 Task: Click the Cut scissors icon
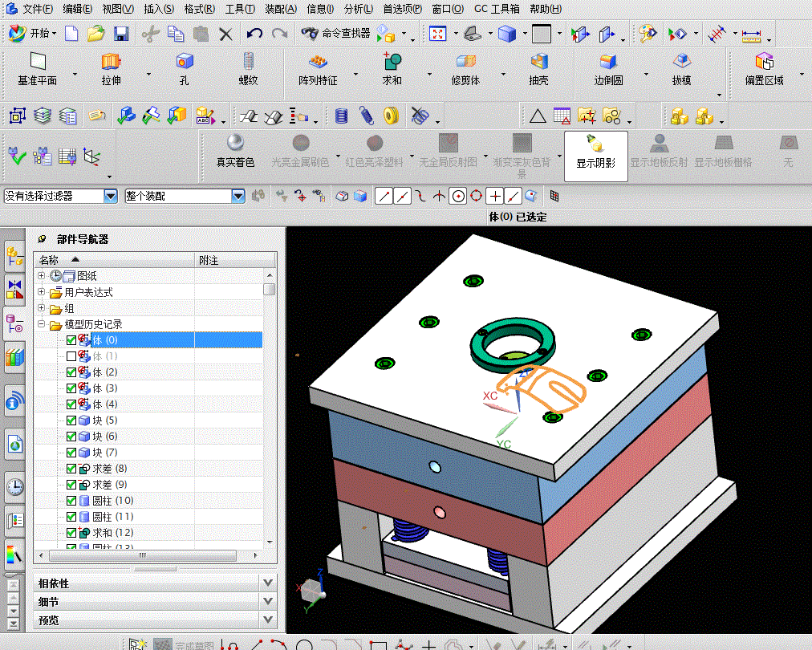pos(150,35)
